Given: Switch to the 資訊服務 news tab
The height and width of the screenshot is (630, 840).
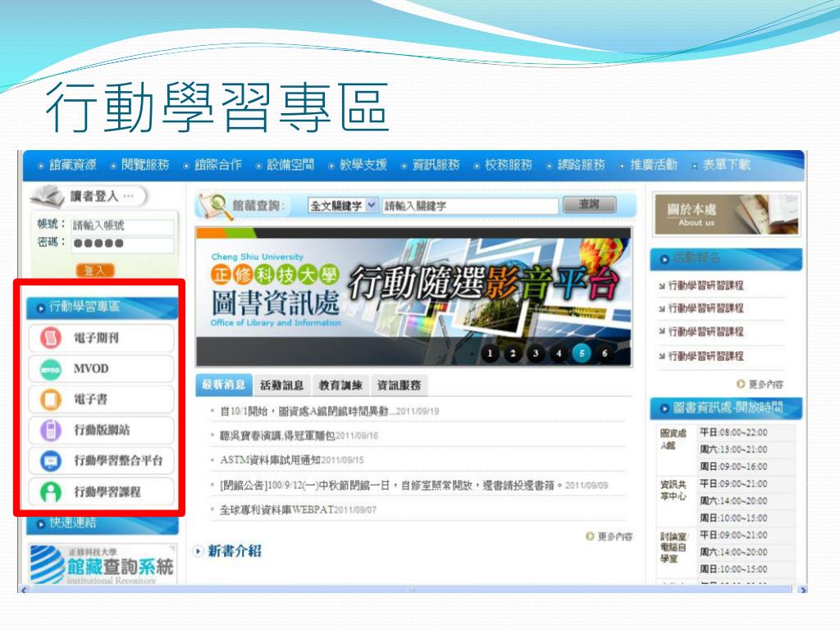Looking at the screenshot, I should coord(399,386).
